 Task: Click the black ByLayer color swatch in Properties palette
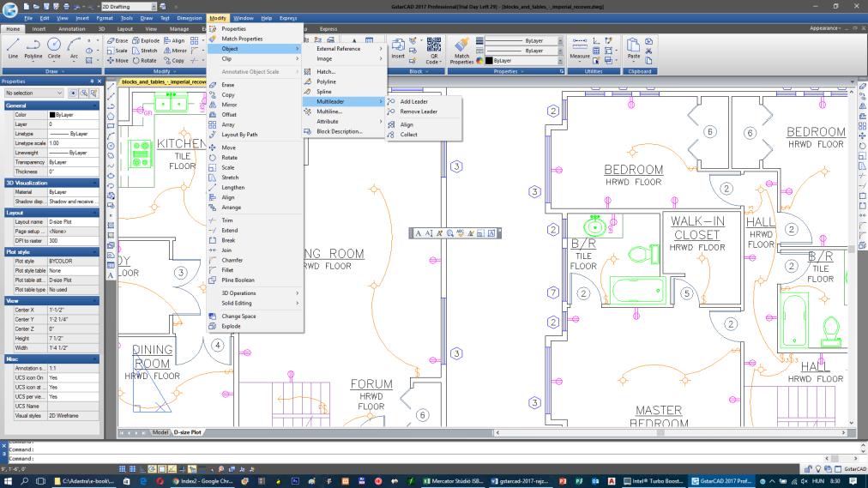point(52,115)
